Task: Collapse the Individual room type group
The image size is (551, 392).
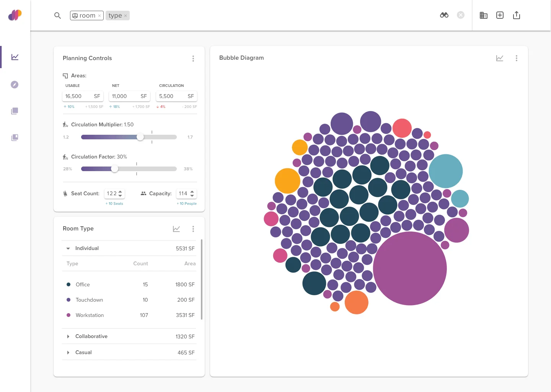Action: 68,248
